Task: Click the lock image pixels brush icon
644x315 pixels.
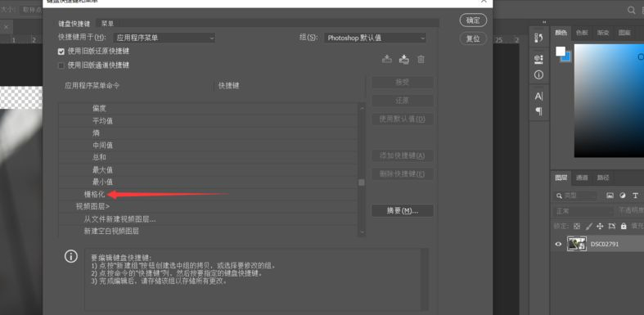Action: click(588, 226)
